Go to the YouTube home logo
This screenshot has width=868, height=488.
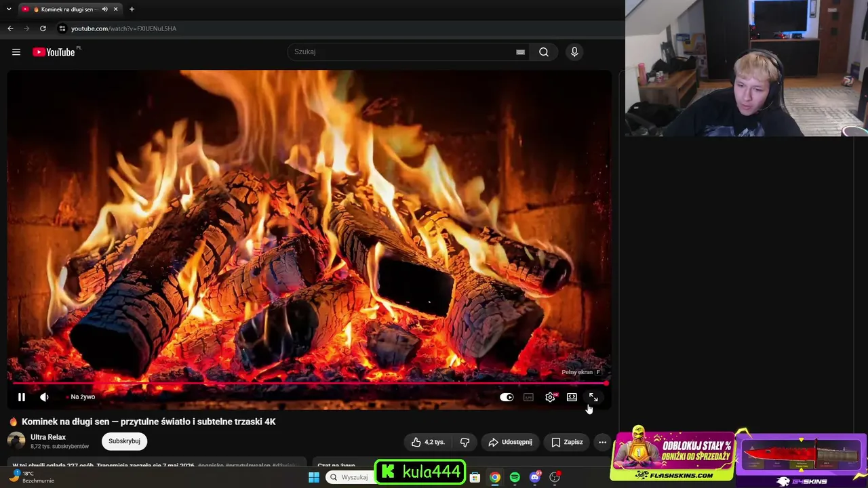pyautogui.click(x=54, y=52)
